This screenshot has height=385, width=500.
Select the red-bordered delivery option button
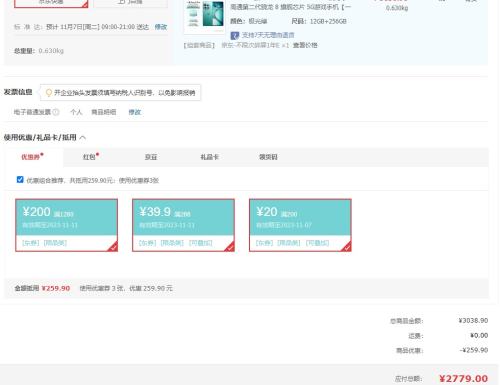[51, 3]
